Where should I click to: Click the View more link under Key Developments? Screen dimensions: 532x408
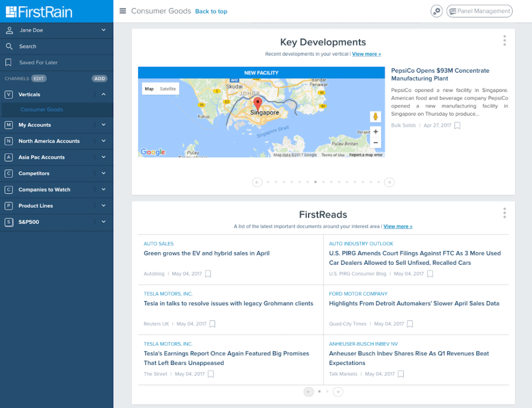pyautogui.click(x=366, y=53)
